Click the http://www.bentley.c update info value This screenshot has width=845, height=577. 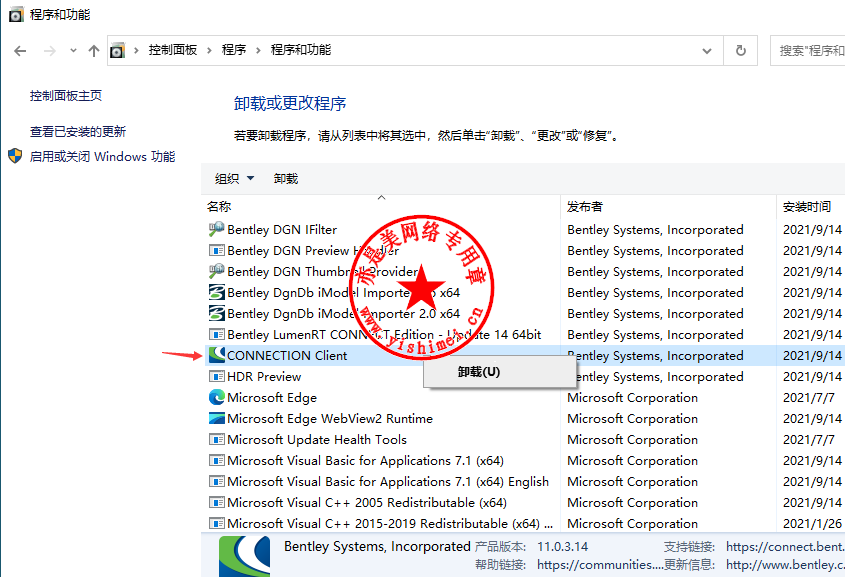click(x=785, y=565)
